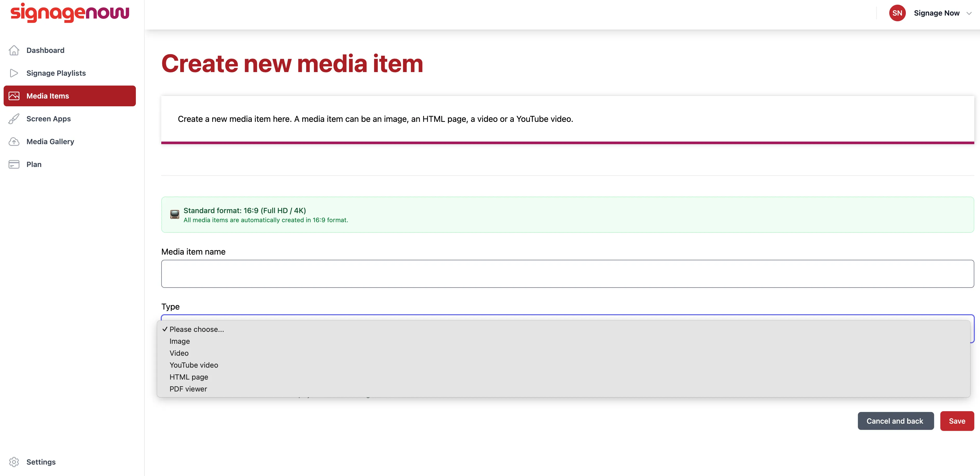Choose the 'Please choose...' option
The height and width of the screenshot is (476, 980).
tap(563, 330)
